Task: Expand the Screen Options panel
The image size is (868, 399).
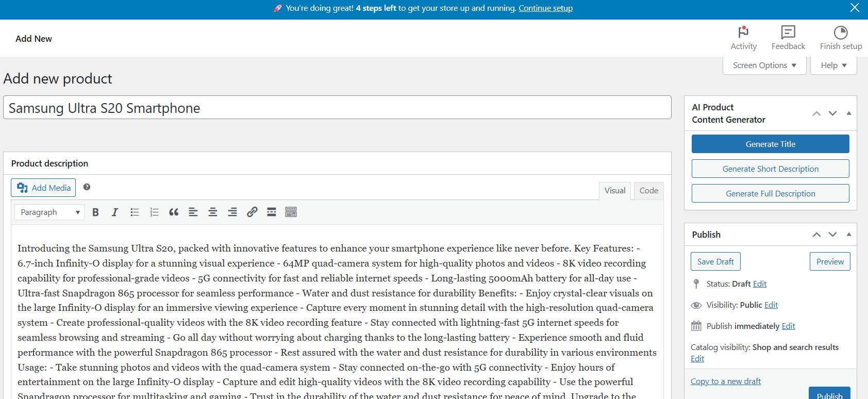Action: coord(764,65)
